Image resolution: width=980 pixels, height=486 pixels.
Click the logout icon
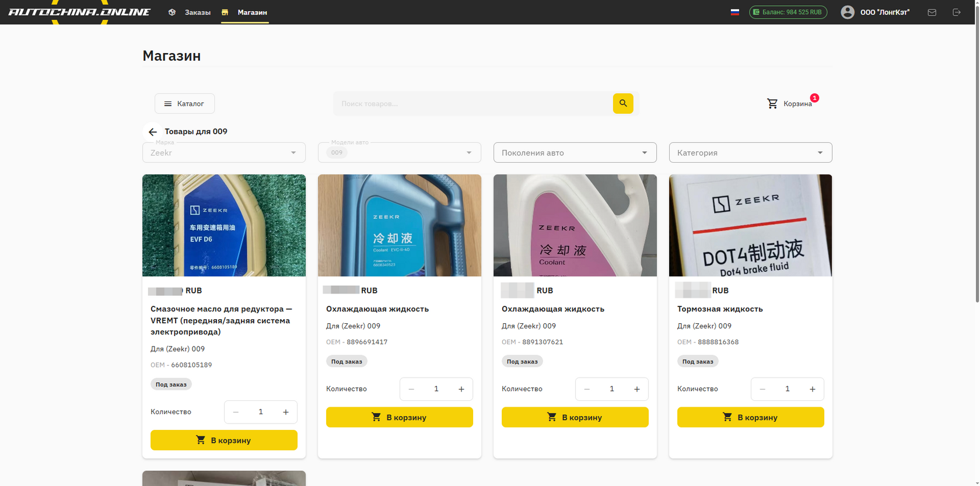point(957,12)
